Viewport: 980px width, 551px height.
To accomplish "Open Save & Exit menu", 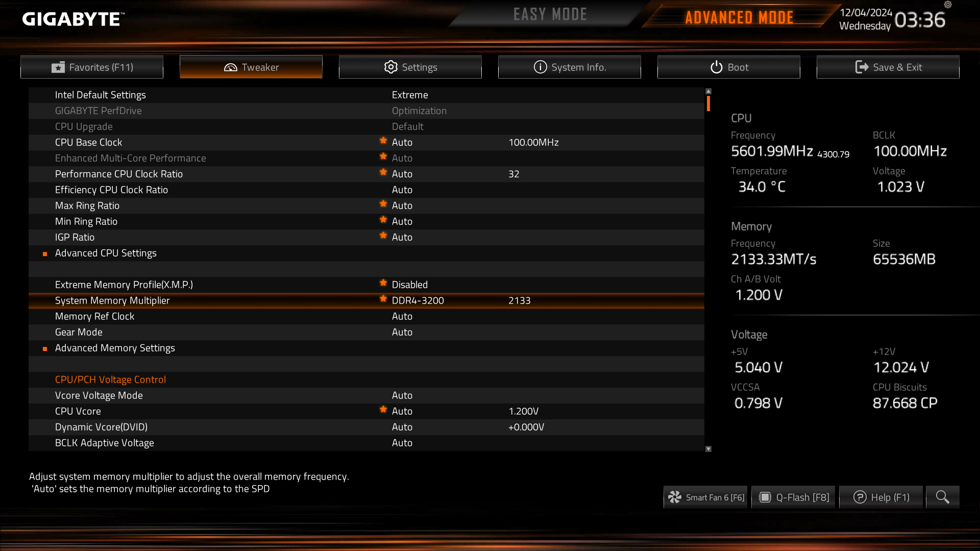I will coord(888,67).
